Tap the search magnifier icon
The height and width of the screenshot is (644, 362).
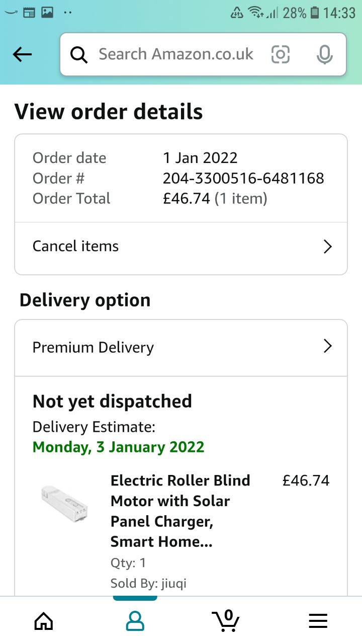pos(79,54)
